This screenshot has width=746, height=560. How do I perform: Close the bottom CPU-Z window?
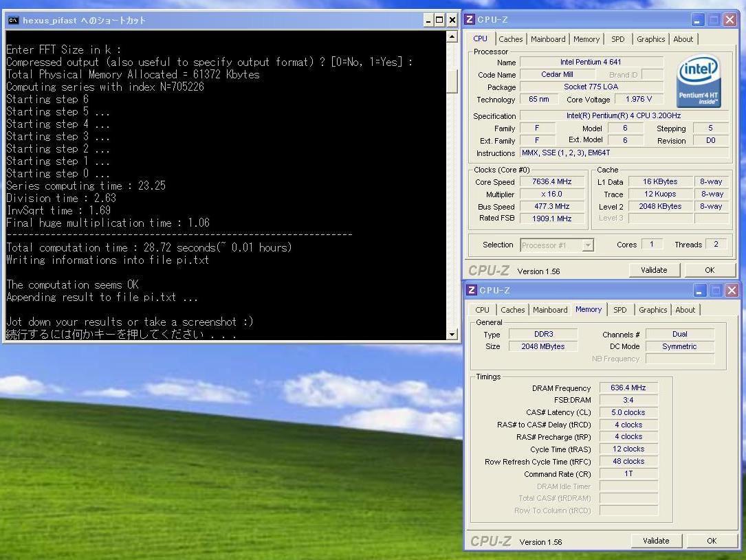pos(732,291)
